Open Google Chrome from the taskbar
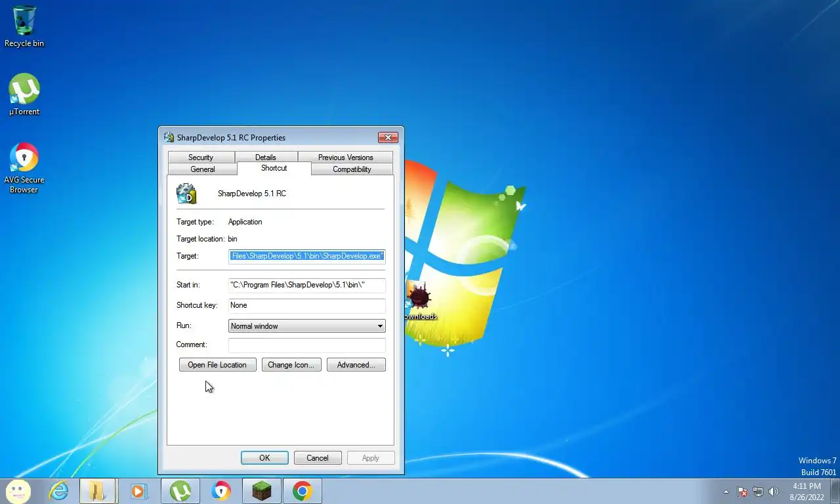 coord(302,491)
